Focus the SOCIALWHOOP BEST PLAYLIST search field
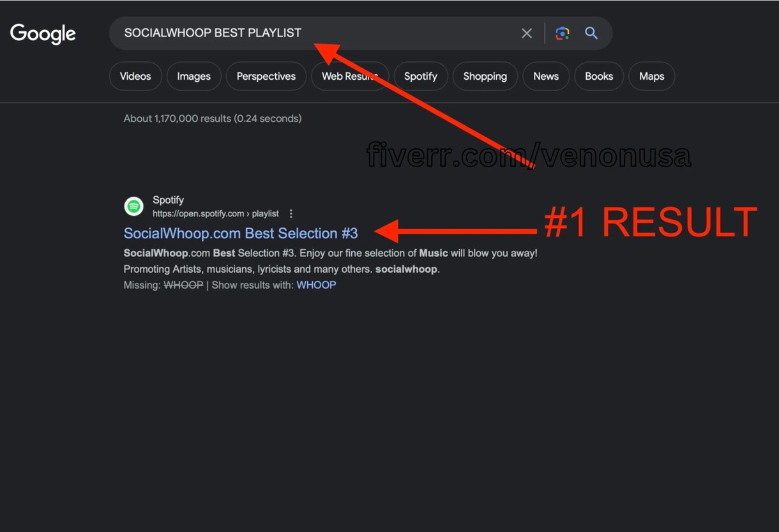This screenshot has height=532, width=779. pos(313,33)
